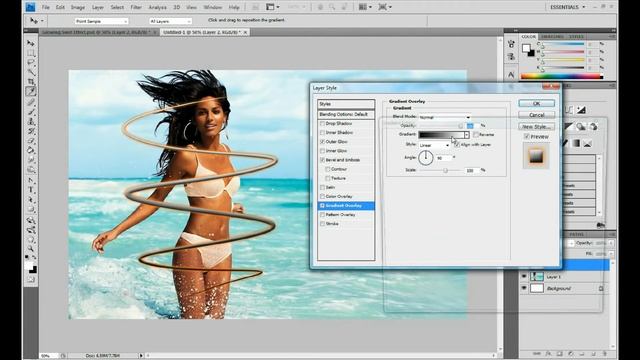Click Cancel in the Layer Style dialog

(x=536, y=115)
